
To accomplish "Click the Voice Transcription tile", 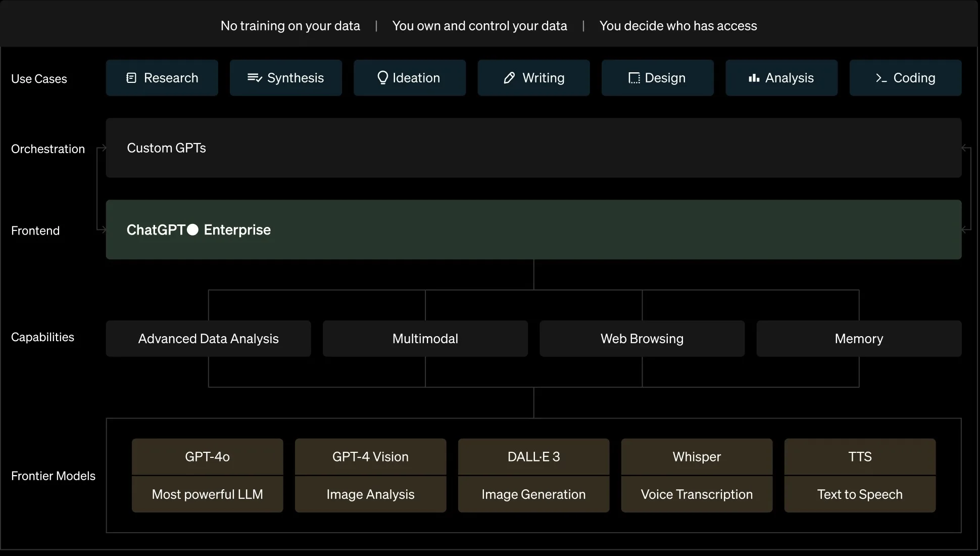I will [x=697, y=494].
